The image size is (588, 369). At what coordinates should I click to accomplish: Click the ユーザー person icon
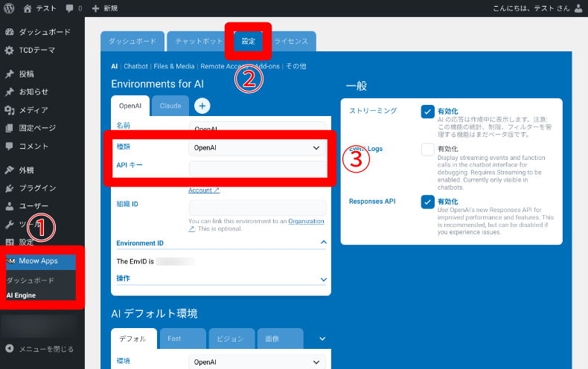10,206
